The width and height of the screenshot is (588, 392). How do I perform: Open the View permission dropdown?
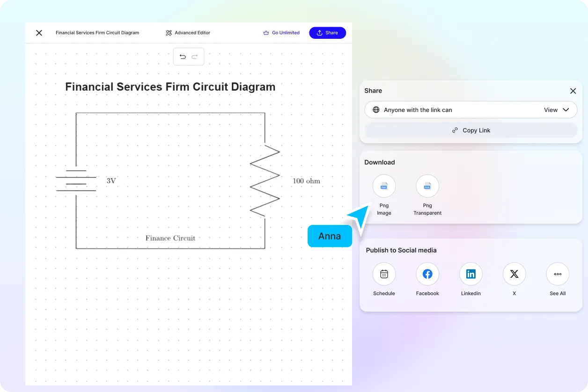pos(557,110)
